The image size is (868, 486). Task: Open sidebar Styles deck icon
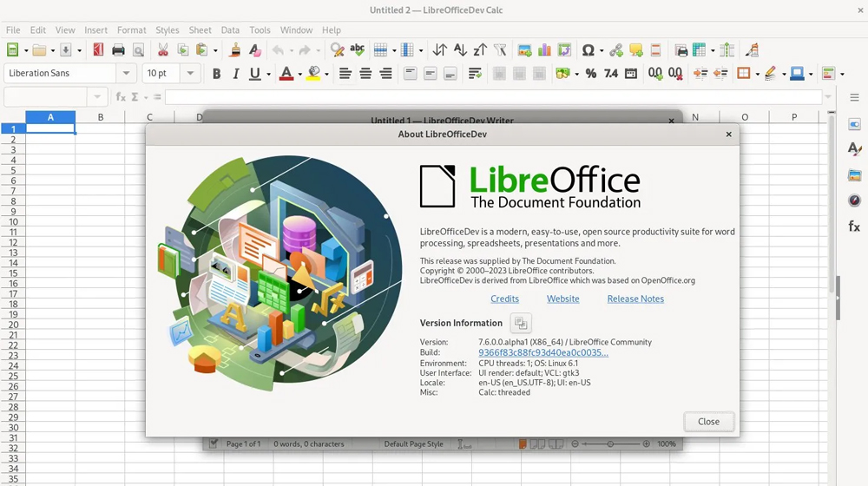pyautogui.click(x=854, y=148)
